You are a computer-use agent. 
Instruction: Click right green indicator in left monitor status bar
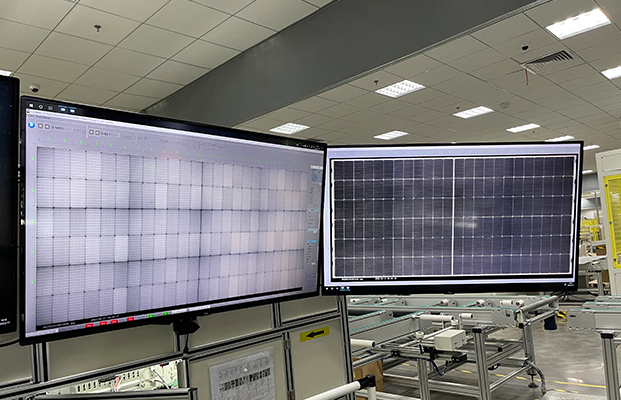166,314
